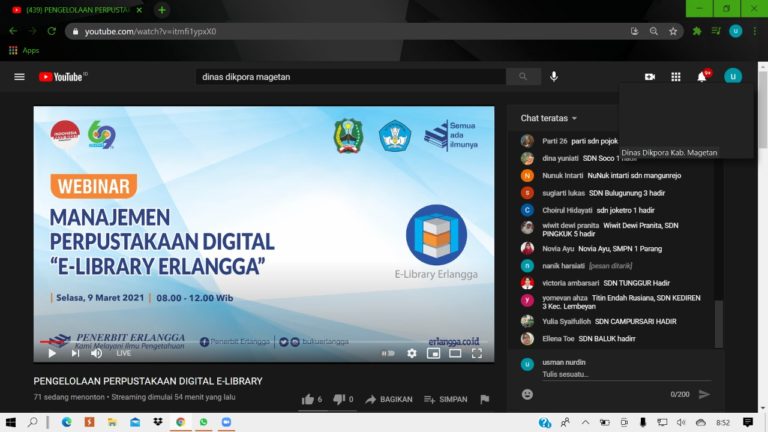Select the PENGELOLAAN PERPUSTAKAAN browser tab
The image size is (768, 432).
76,10
